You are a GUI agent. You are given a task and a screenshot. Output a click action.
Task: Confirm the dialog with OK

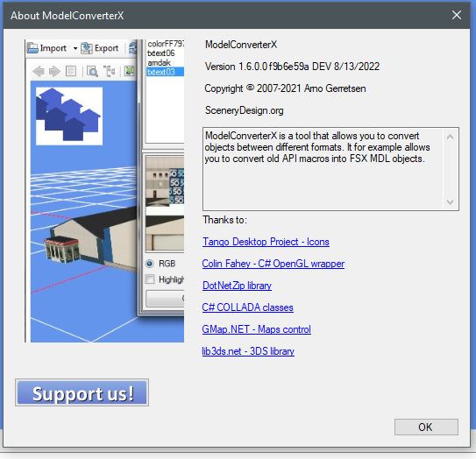click(426, 427)
